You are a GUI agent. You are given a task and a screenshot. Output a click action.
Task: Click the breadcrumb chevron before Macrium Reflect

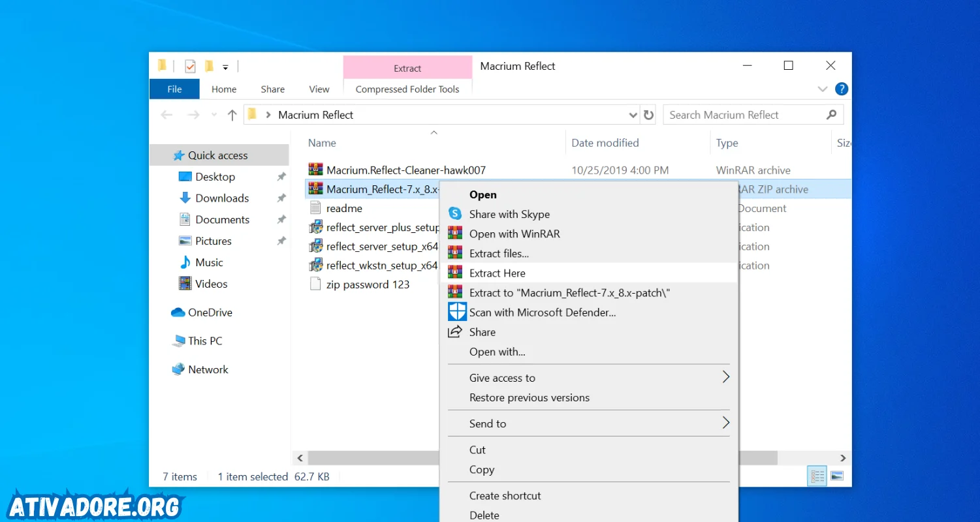point(268,115)
